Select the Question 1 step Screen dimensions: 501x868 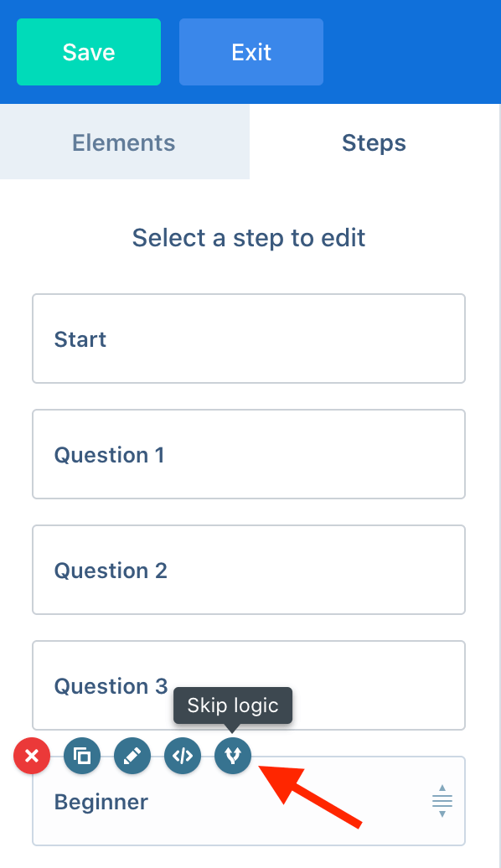pyautogui.click(x=249, y=454)
